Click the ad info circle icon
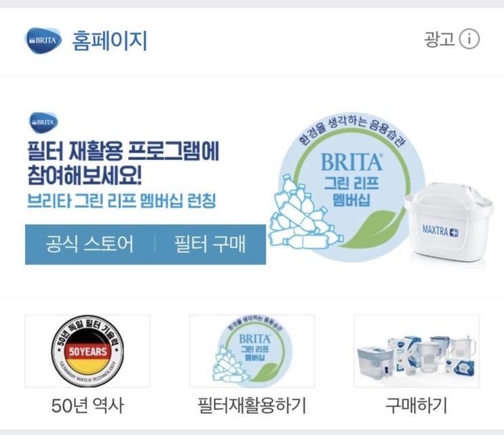 coord(469,39)
